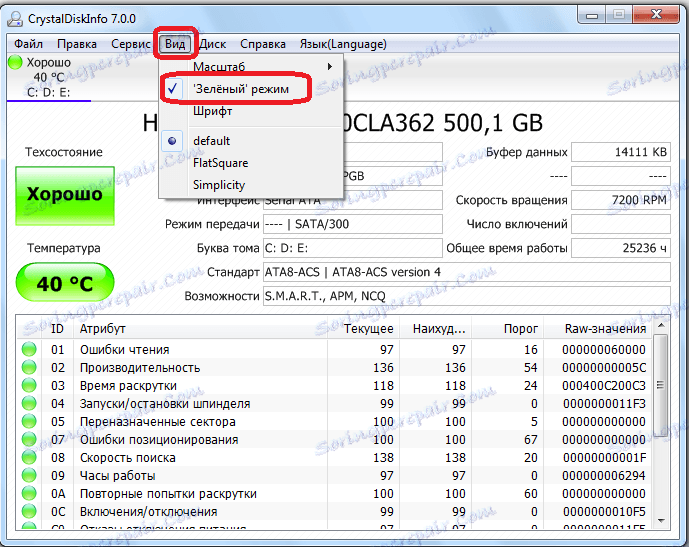Toggle the 'Зелёный' режим checked option

coord(250,89)
